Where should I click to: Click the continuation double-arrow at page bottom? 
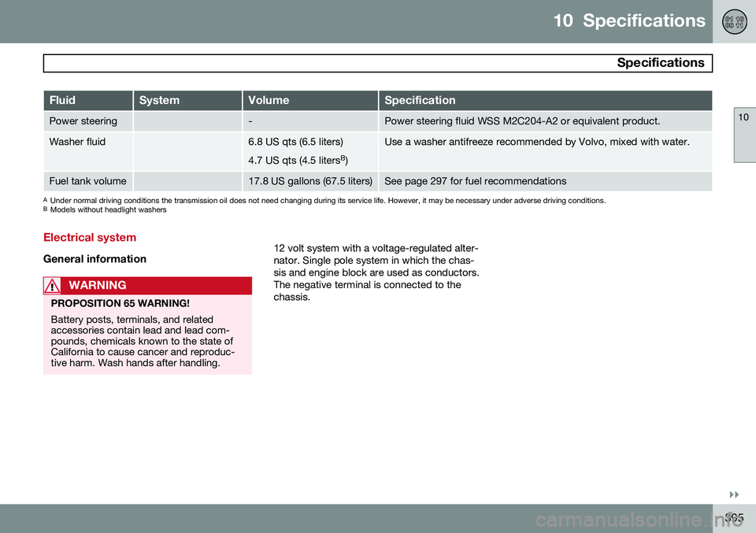tap(734, 494)
